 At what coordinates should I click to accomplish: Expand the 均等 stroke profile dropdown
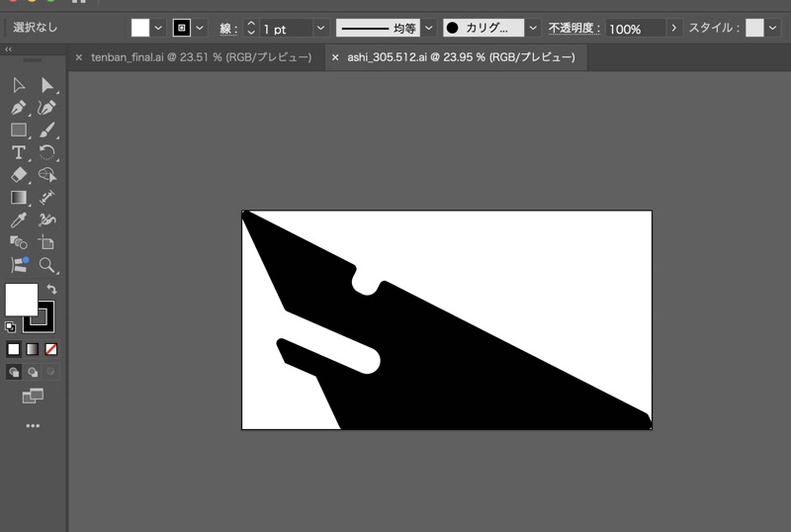click(429, 29)
